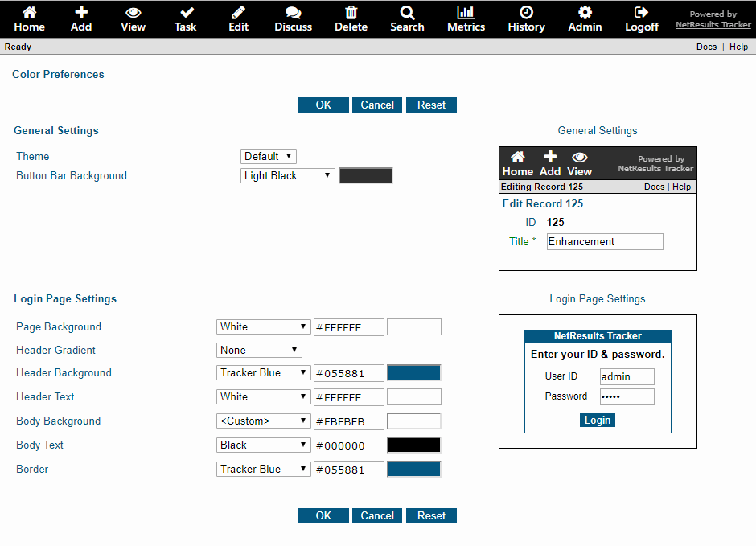The height and width of the screenshot is (546, 756).
Task: Click the Login button in the login preview
Action: pos(598,421)
